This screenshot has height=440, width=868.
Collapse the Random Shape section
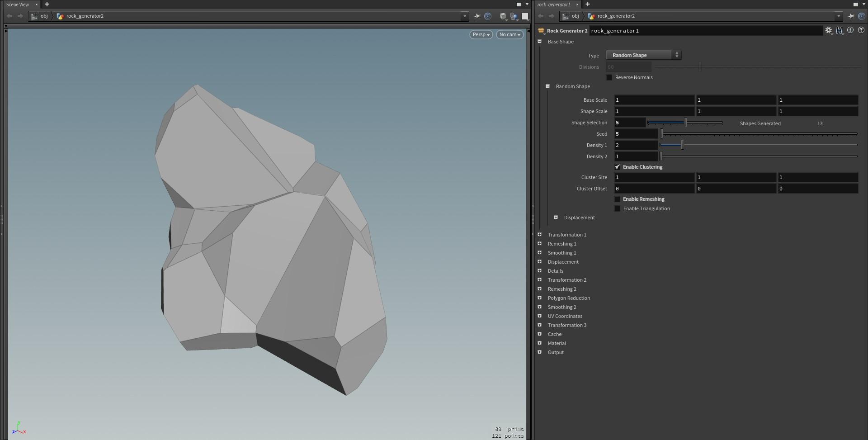click(x=547, y=86)
